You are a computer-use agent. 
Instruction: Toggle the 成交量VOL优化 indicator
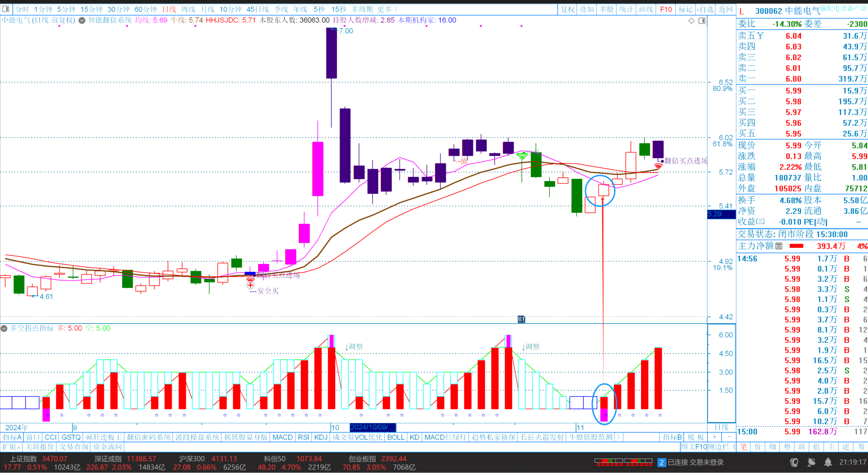point(357,437)
